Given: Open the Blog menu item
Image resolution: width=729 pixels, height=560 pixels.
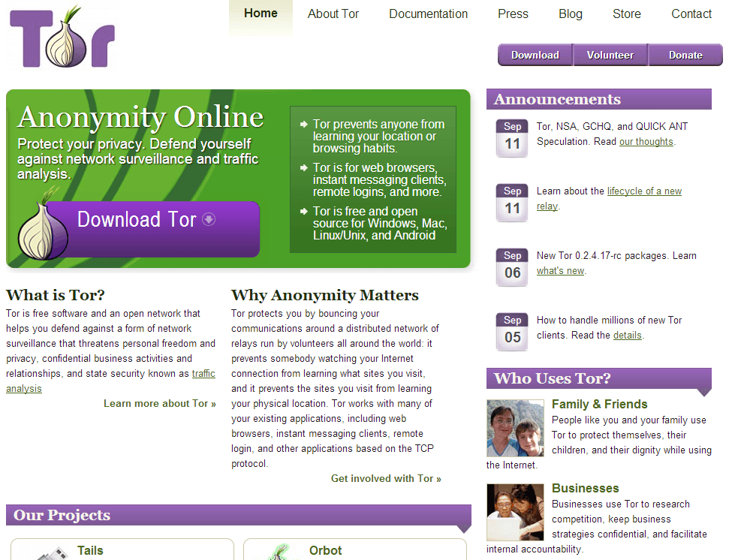Looking at the screenshot, I should (x=571, y=14).
